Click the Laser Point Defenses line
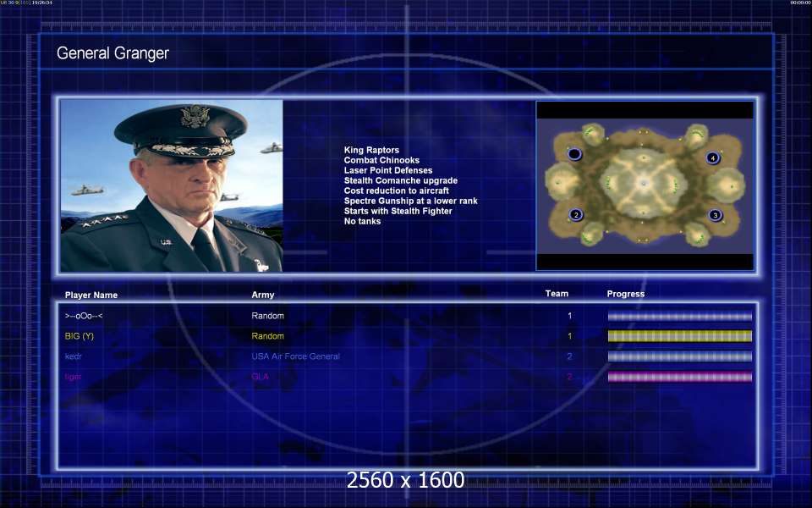 point(388,170)
